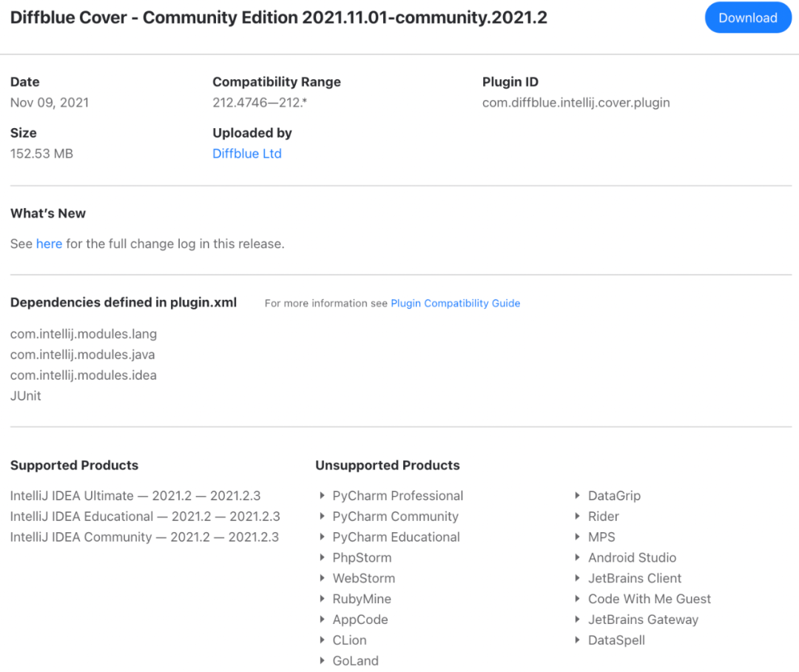
Task: Expand the Android Studio entry
Action: click(x=626, y=558)
